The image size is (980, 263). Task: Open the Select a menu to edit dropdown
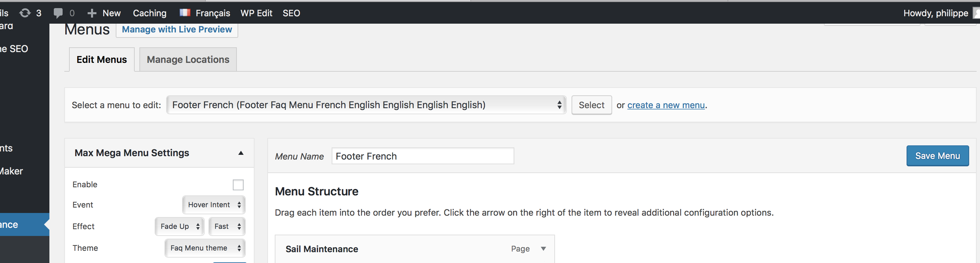366,105
